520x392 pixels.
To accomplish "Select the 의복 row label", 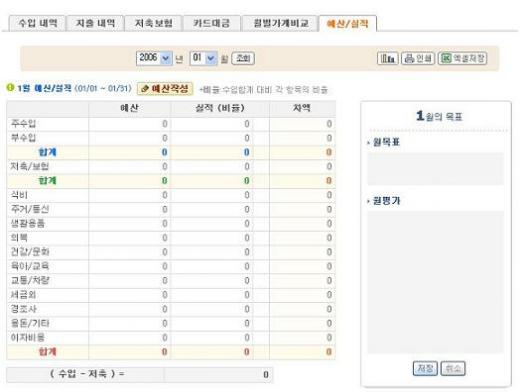I will (19, 238).
